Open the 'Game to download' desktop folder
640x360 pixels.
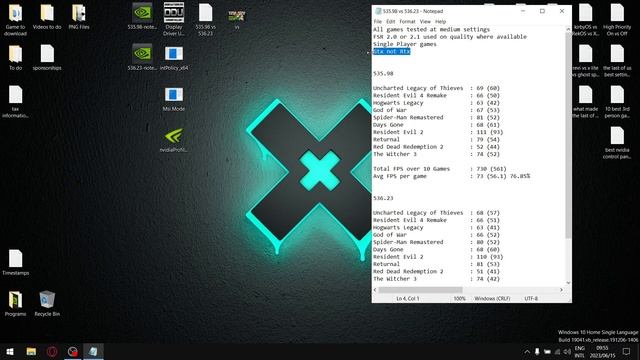(x=16, y=20)
